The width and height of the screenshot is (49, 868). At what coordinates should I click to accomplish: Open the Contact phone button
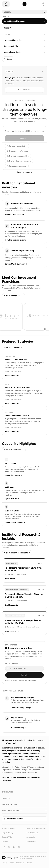point(8,59)
